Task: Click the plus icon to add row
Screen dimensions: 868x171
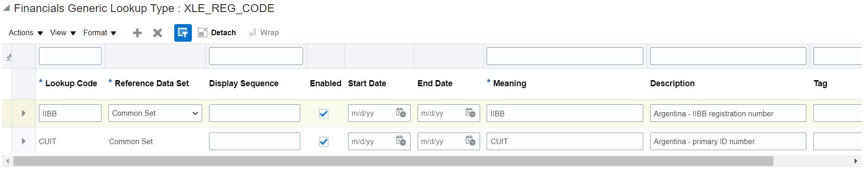Action: coord(137,33)
